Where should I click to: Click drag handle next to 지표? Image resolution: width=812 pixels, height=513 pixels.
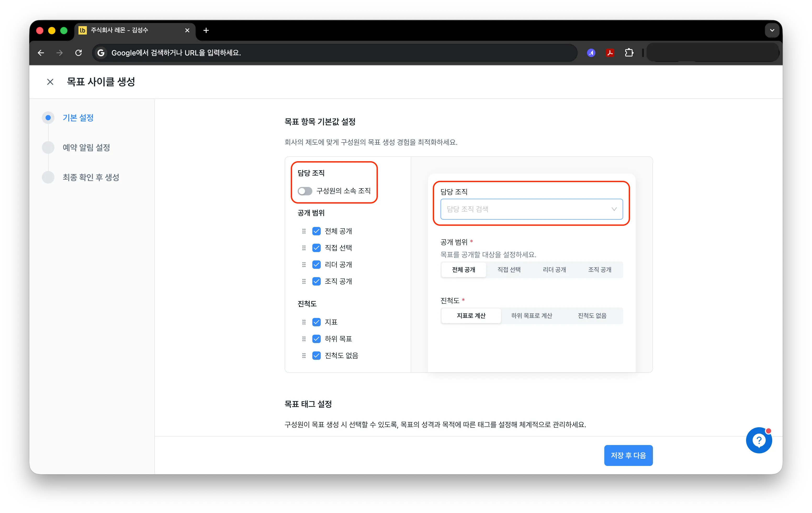coord(304,322)
